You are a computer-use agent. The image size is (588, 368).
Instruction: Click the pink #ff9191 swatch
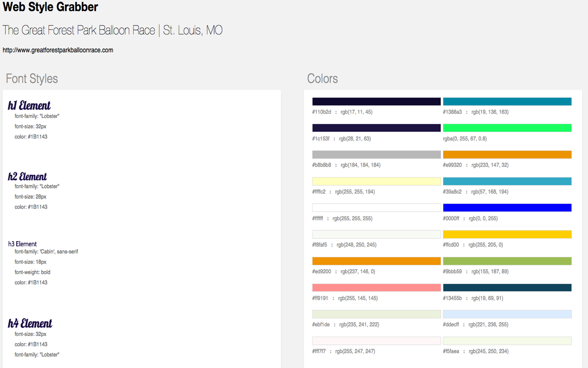[376, 287]
